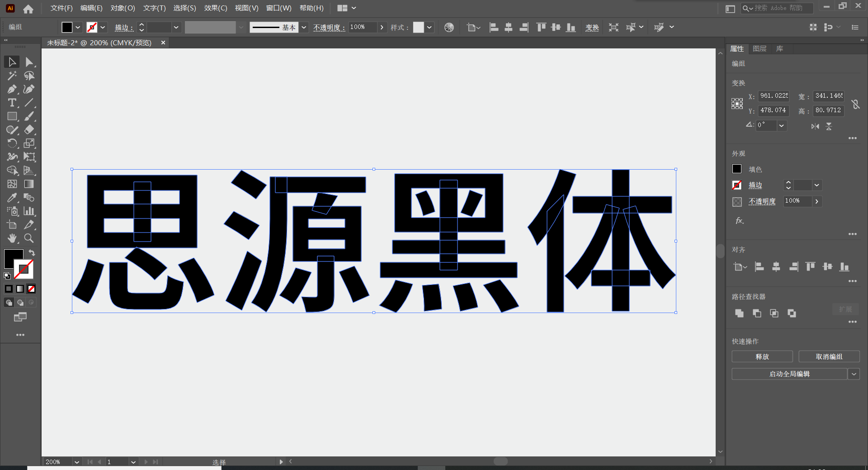Select the Free Transform tool

(29, 157)
